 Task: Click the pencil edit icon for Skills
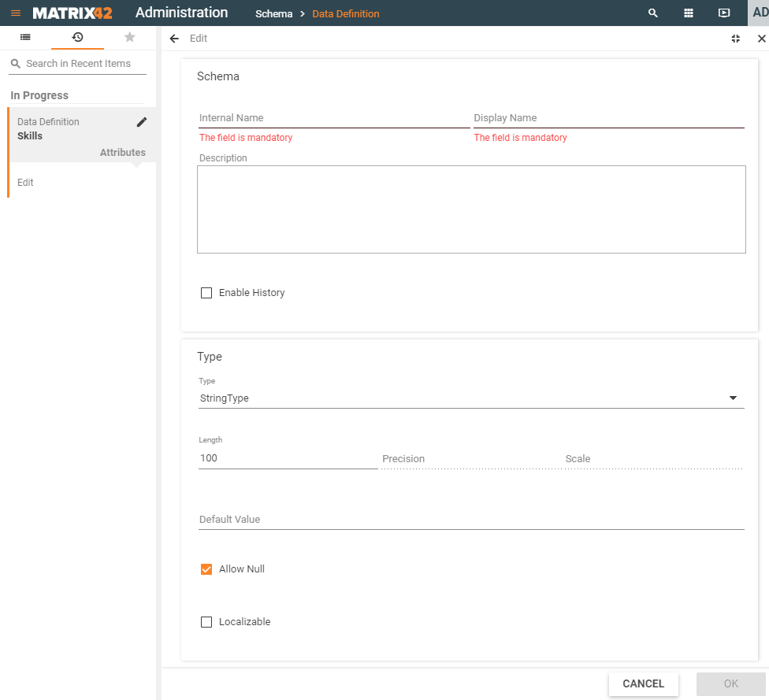[142, 122]
